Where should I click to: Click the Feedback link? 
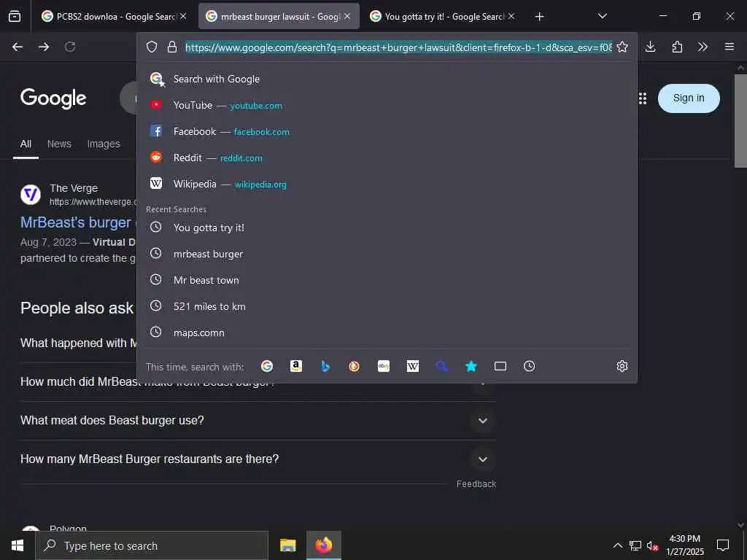(476, 484)
